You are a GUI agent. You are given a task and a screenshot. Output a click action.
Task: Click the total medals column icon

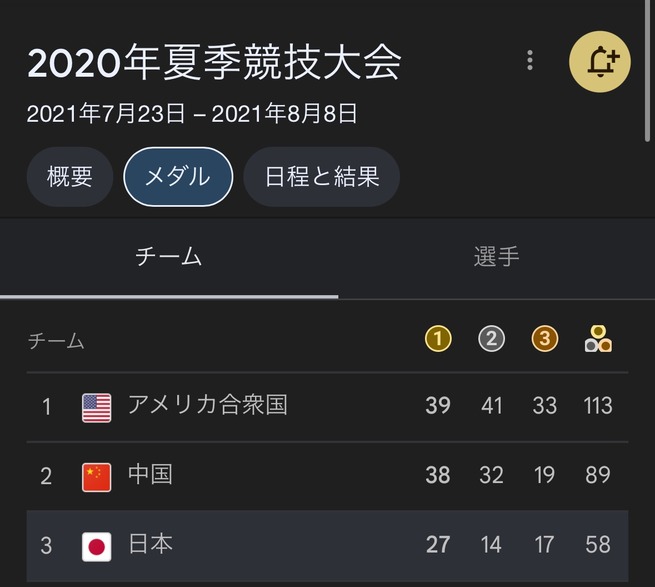point(598,338)
